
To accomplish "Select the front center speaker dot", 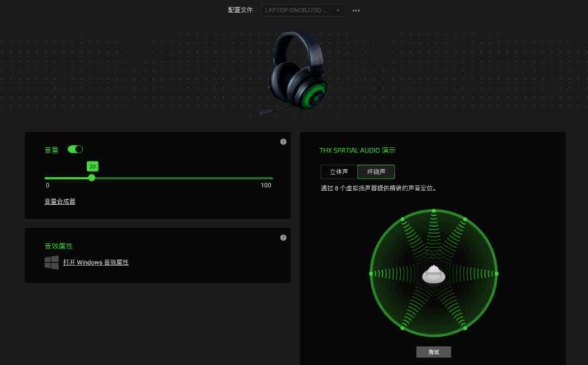I will (434, 211).
